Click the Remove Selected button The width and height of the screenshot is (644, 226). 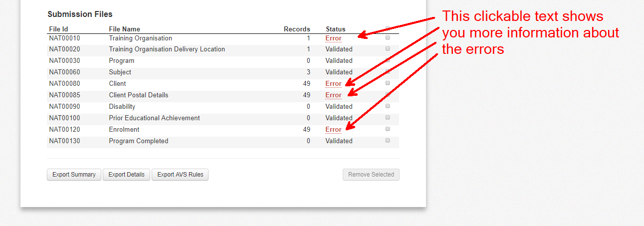371,175
